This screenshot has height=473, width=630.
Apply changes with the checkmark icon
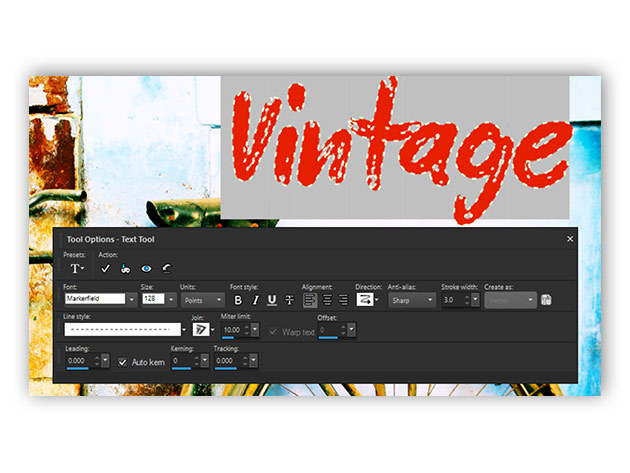pyautogui.click(x=105, y=268)
